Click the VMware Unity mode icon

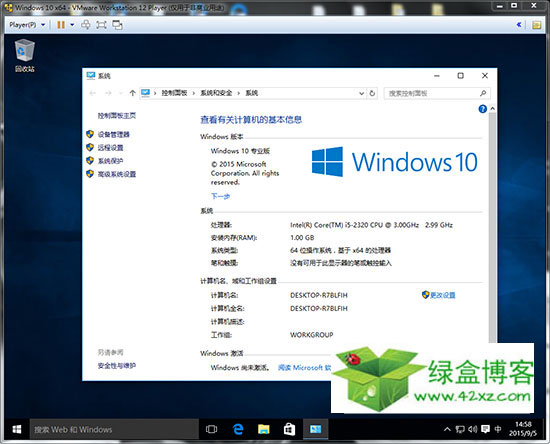click(117, 25)
